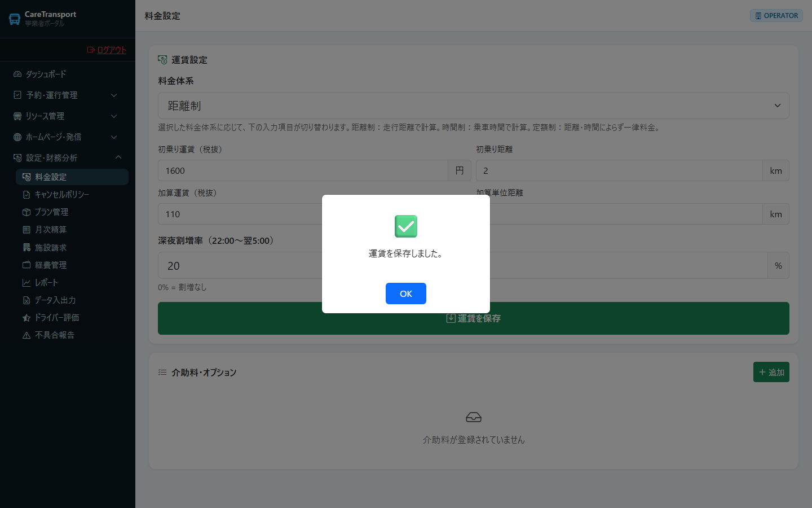
Task: Click the 0% = 割増なし hint text
Action: click(x=182, y=287)
